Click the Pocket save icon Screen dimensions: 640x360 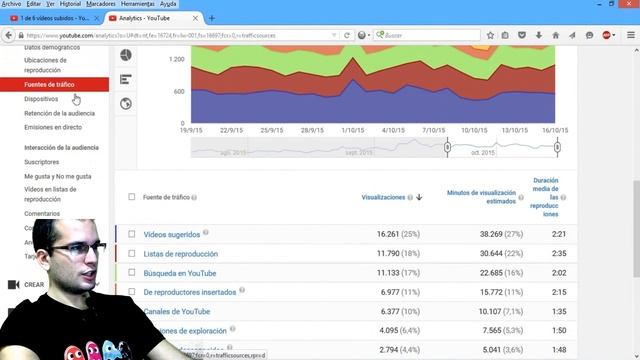522,36
